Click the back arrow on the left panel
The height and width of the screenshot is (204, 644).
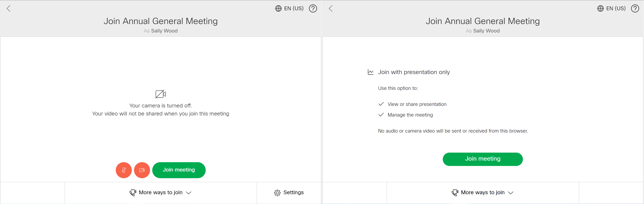click(x=8, y=8)
